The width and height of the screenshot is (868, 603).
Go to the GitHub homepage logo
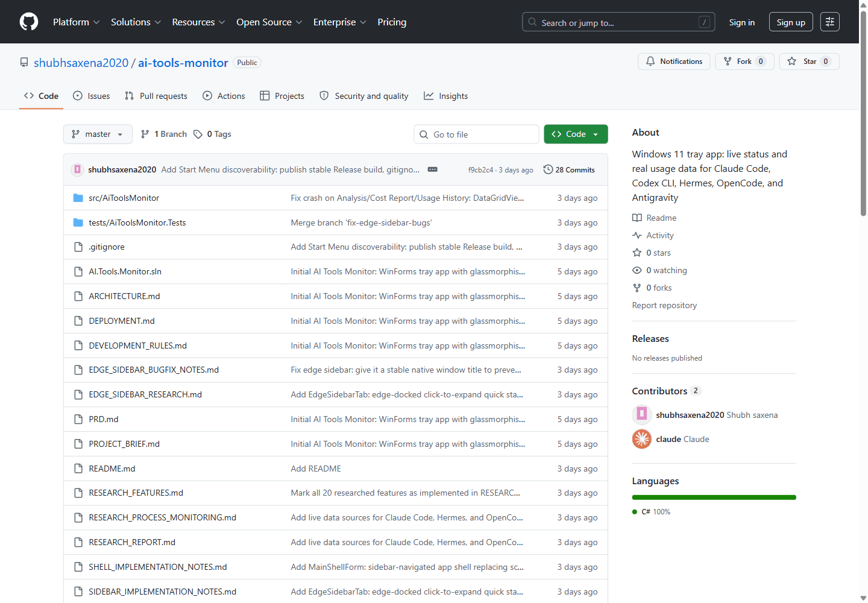coord(29,22)
